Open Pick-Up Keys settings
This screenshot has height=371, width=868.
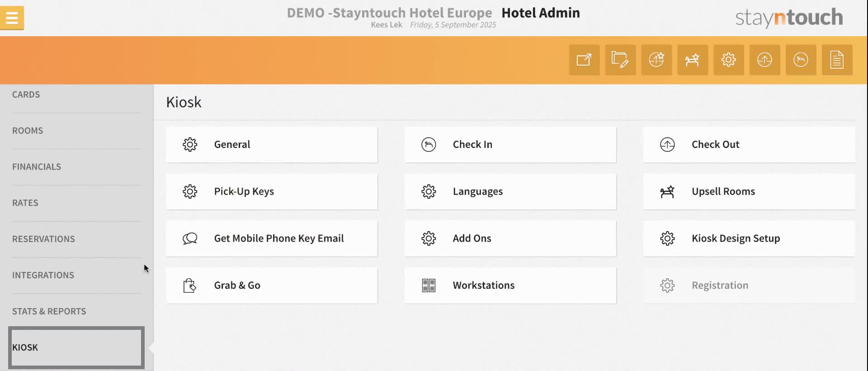(x=272, y=191)
